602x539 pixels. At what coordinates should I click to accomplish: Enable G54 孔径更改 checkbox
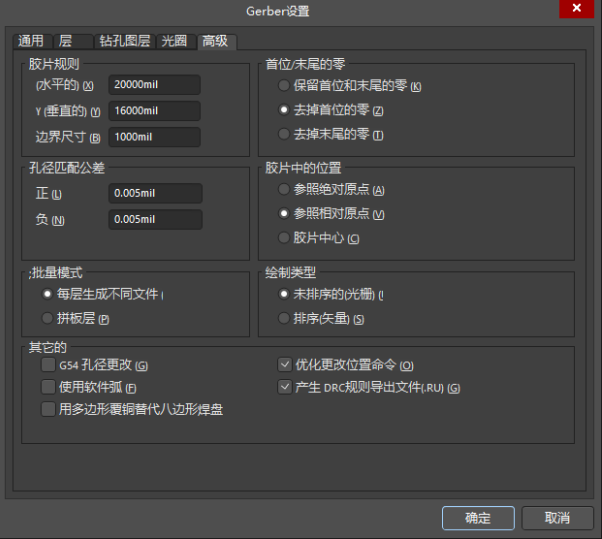pyautogui.click(x=48, y=365)
